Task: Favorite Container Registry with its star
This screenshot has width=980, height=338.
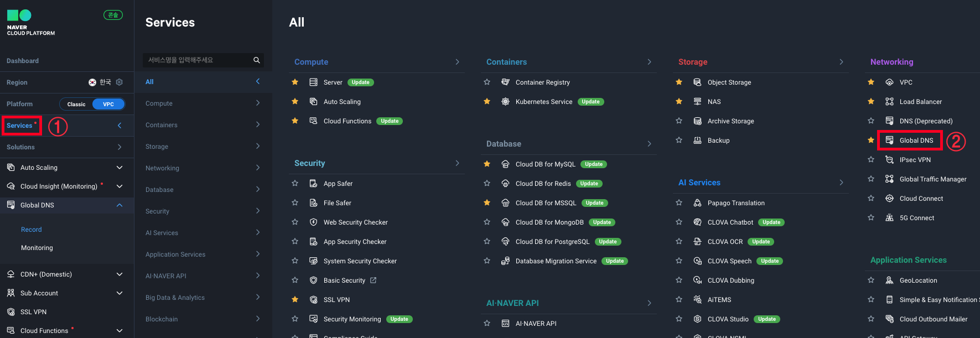Action: pos(487,82)
